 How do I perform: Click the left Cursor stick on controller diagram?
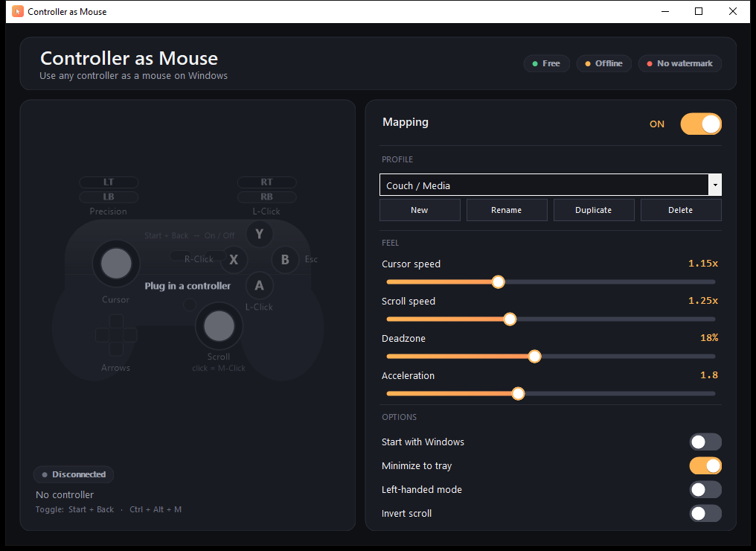(x=116, y=264)
